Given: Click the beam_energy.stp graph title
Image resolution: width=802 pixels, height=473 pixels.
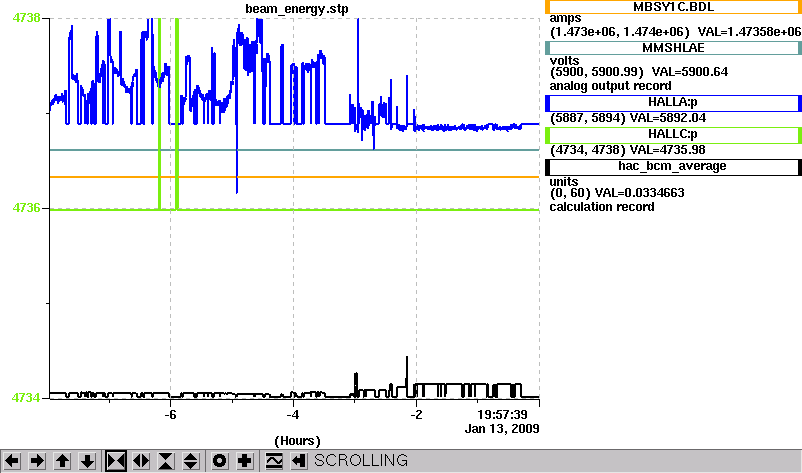Looking at the screenshot, I should tap(297, 9).
